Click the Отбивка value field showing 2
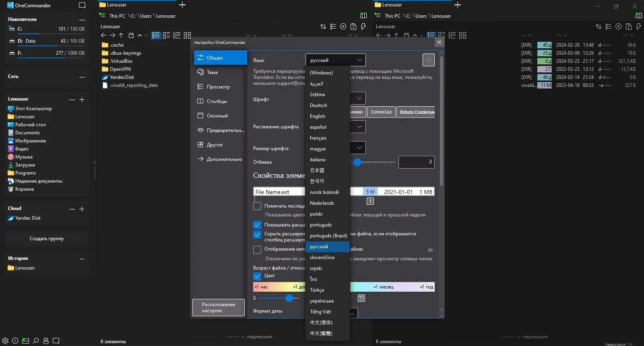This screenshot has height=346, width=644. pos(417,162)
